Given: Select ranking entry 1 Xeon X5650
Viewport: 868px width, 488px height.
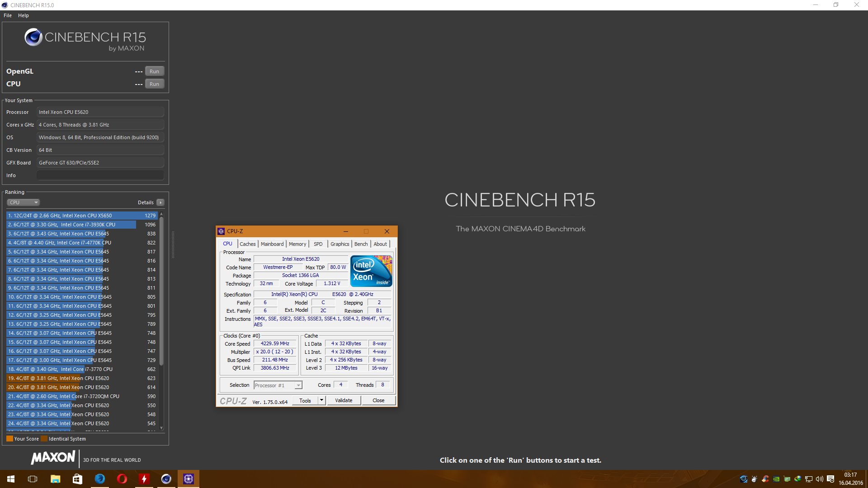Looking at the screenshot, I should [x=82, y=216].
